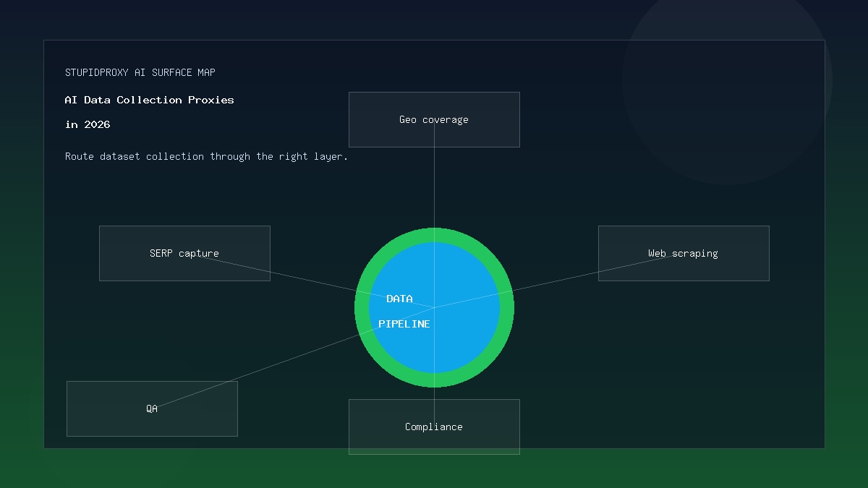Click the PIPELINE label in center circle

(x=404, y=324)
